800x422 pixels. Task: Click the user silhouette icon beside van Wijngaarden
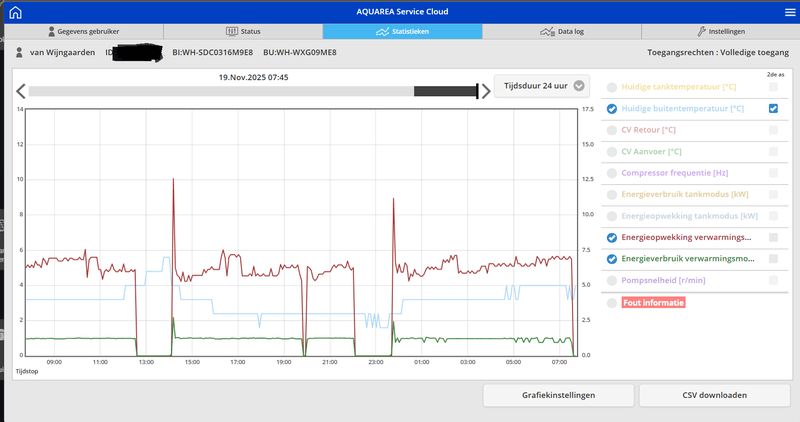pyautogui.click(x=19, y=52)
